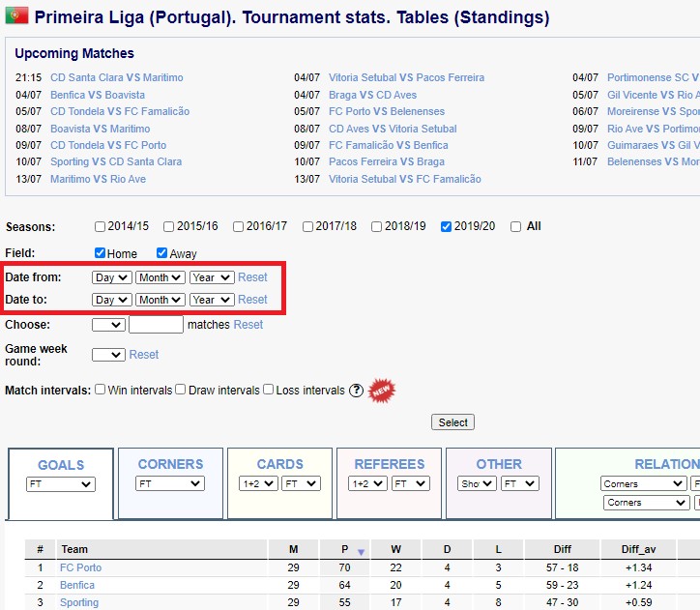The image size is (700, 610).
Task: Open the FT dropdown under GOALS
Action: [x=61, y=484]
